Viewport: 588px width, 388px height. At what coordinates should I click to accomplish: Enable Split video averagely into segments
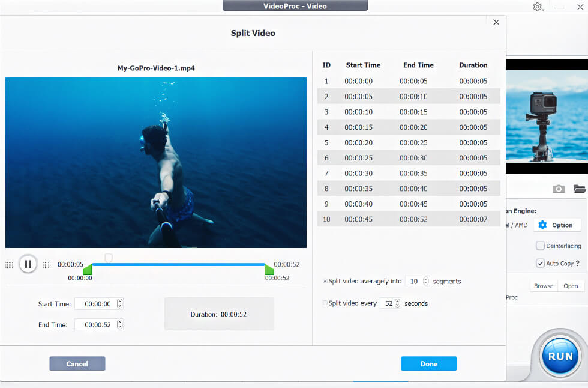pos(325,281)
